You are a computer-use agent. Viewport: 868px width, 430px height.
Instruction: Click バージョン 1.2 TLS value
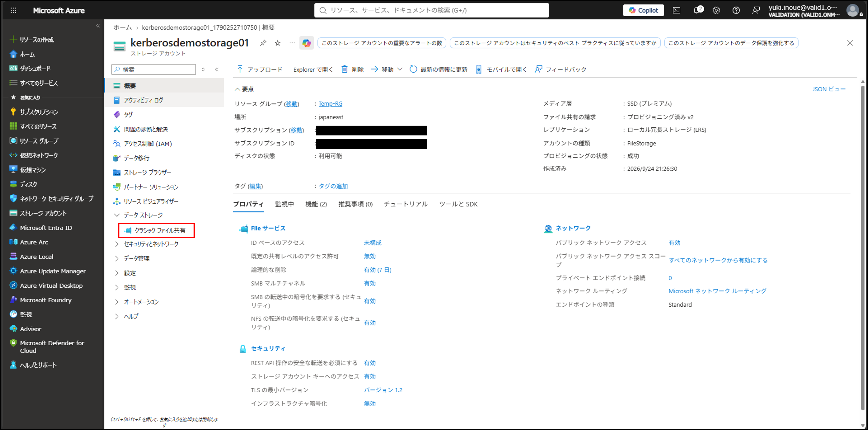coord(383,390)
